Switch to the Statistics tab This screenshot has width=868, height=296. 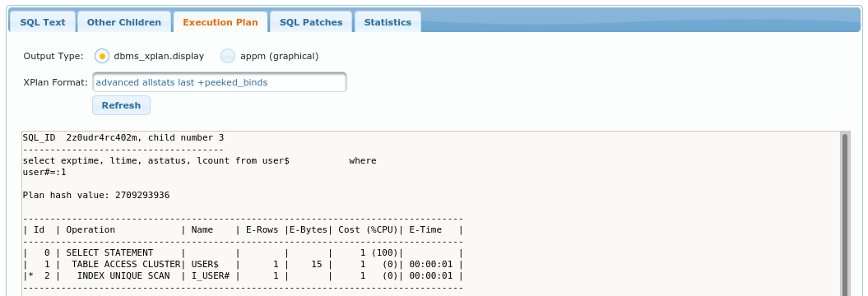[388, 22]
